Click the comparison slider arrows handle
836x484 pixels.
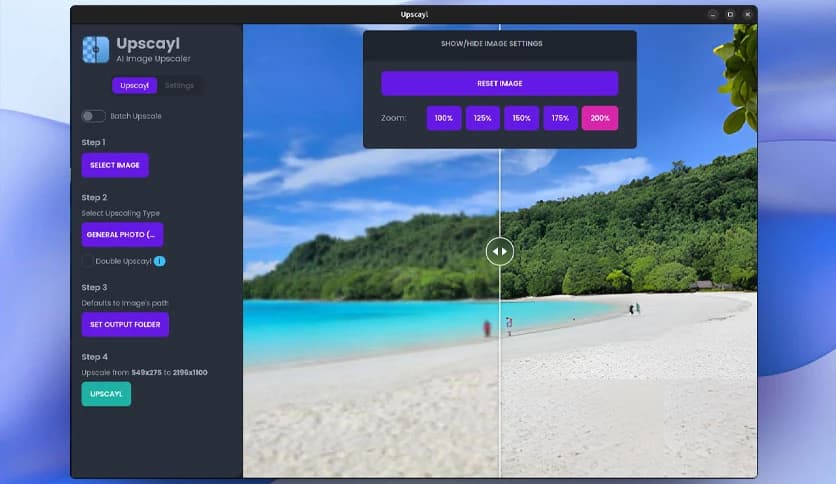500,251
